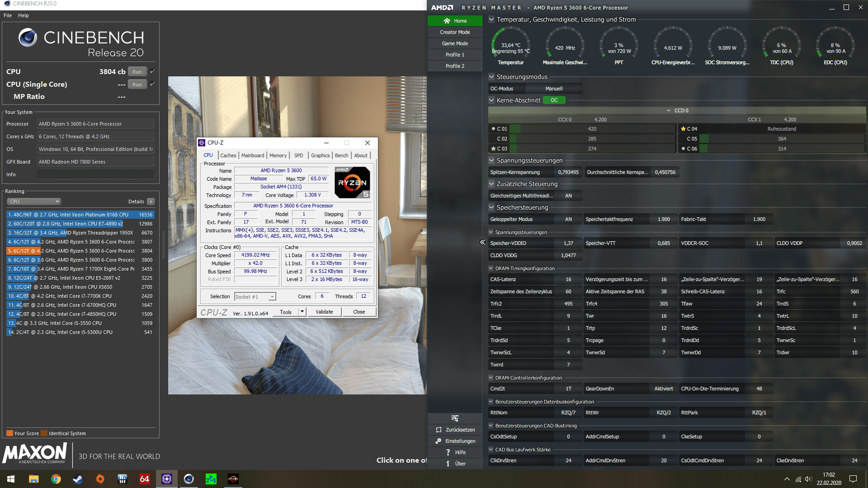
Task: Switch to the Bench tab in CPU-Z
Action: pyautogui.click(x=342, y=155)
